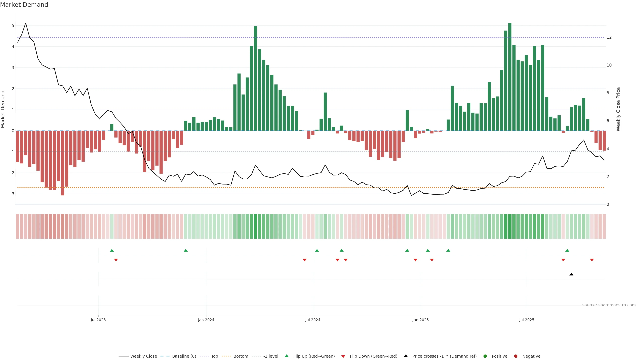
Task: Click the Jan 2024 axis label
Action: (206, 320)
